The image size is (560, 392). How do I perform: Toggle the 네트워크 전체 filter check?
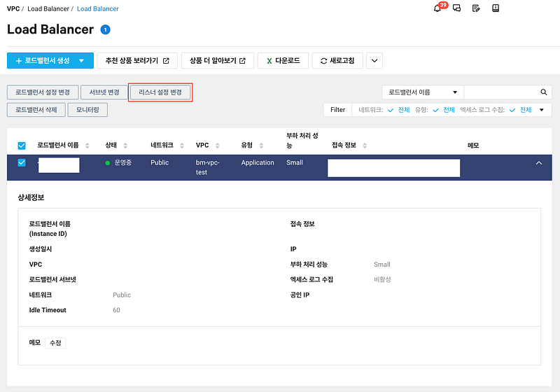[391, 110]
